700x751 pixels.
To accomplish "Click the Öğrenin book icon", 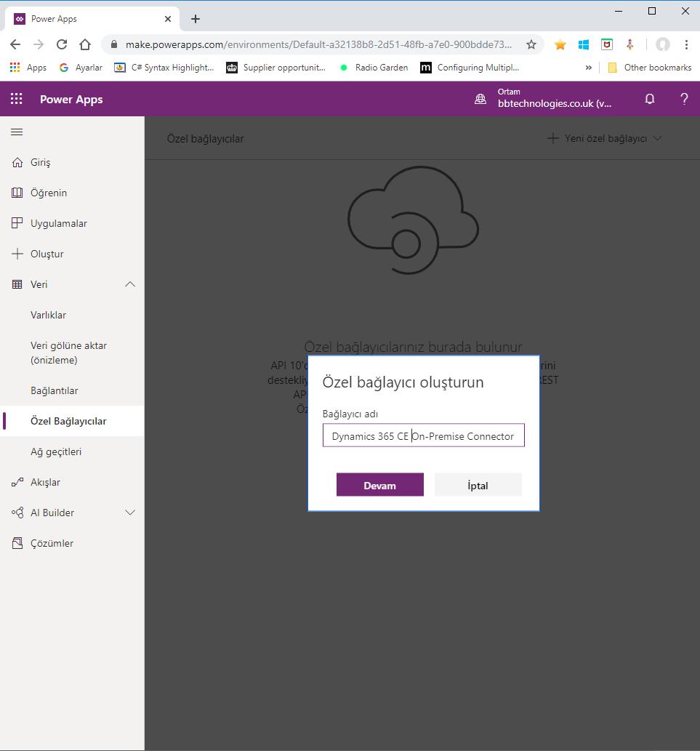I will pyautogui.click(x=17, y=193).
